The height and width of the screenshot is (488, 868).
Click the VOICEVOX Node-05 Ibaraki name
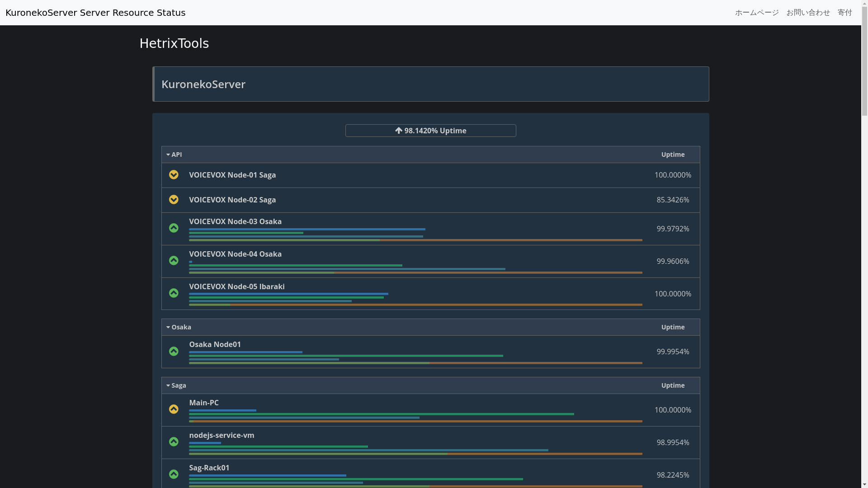pos(237,286)
